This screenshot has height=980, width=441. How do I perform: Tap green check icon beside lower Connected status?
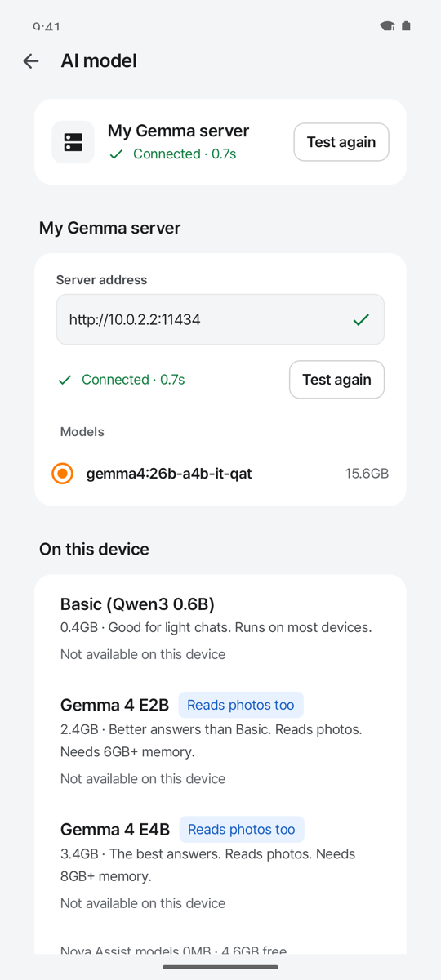click(x=65, y=380)
